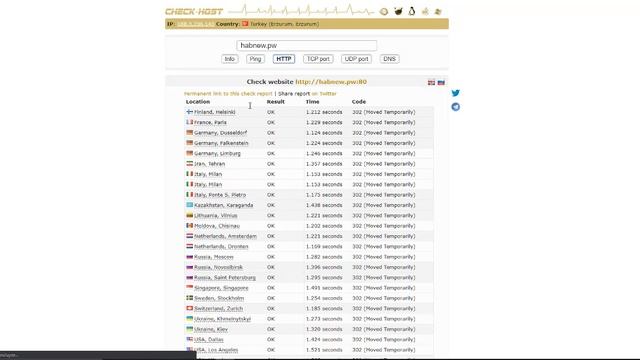Click the flag beside Ukraine, Khmelnytskyi

[x=189, y=318]
